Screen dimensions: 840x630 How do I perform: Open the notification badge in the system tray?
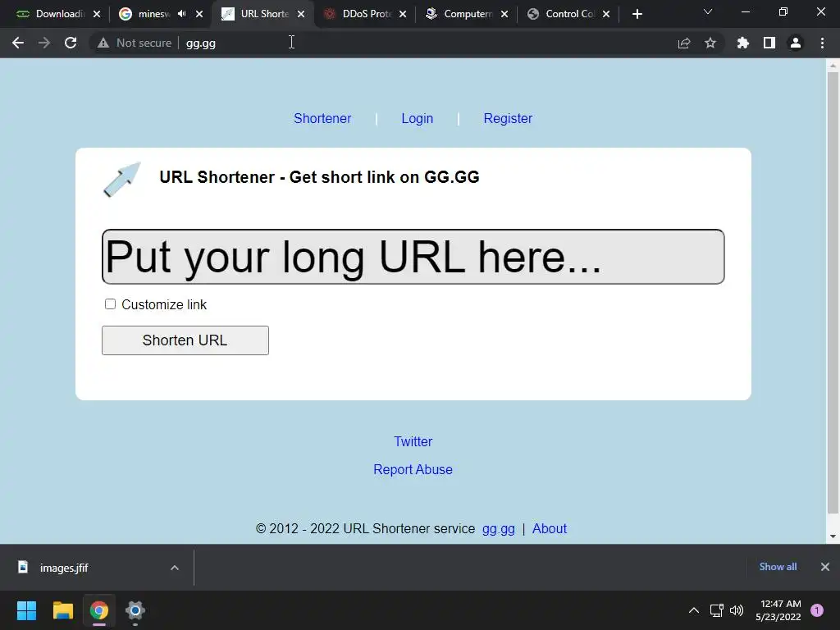tap(817, 610)
